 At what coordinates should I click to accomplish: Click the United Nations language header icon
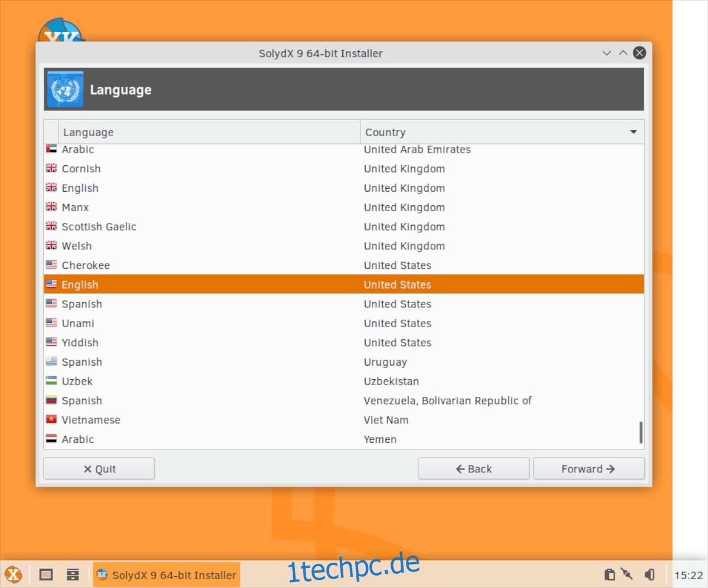(65, 89)
